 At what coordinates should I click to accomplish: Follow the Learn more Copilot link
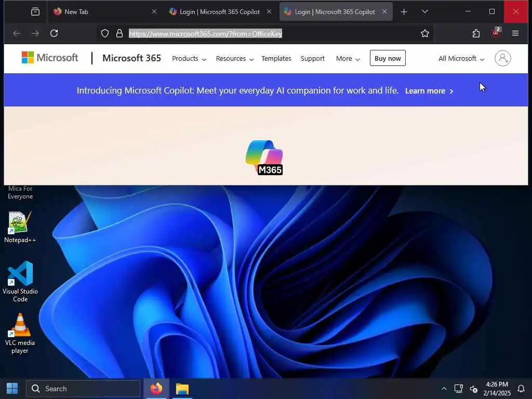click(x=429, y=91)
